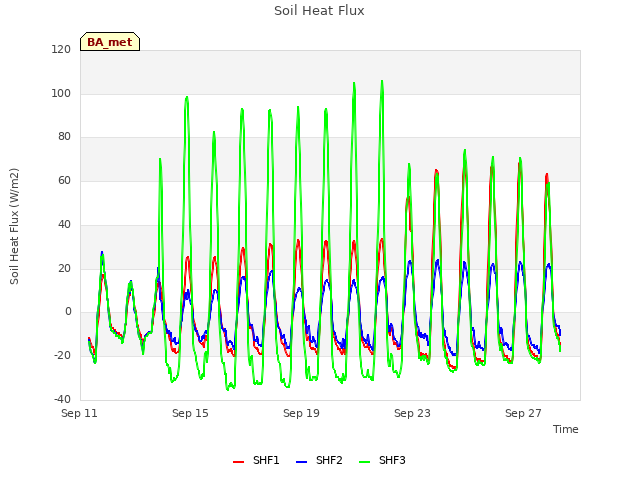The width and height of the screenshot is (640, 480).
Task: Click the 0 y-axis tick label
Action: click(x=68, y=312)
